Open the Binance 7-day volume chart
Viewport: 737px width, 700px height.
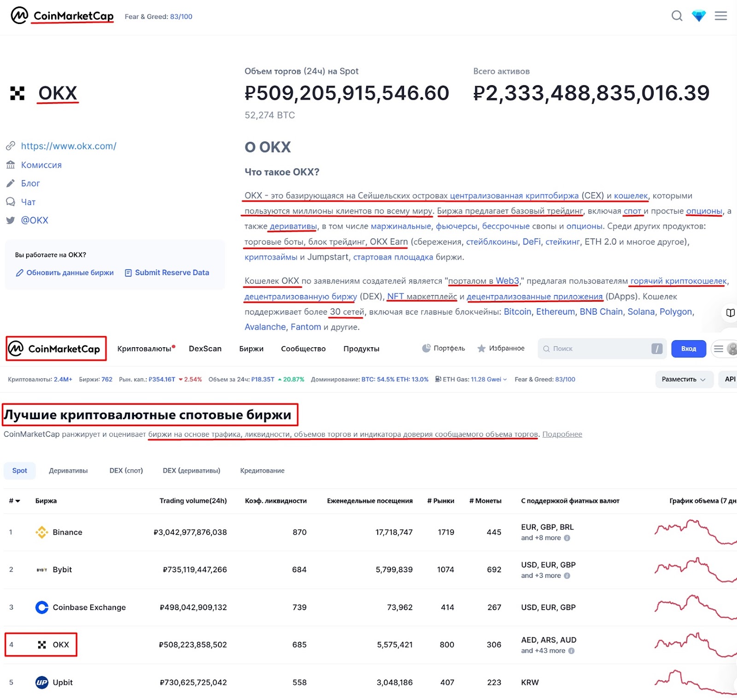click(x=696, y=532)
